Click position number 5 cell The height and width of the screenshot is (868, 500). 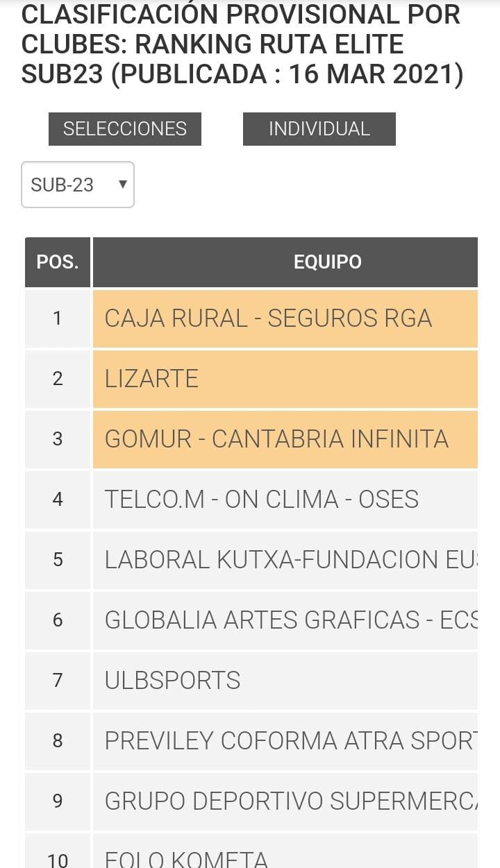click(x=58, y=560)
